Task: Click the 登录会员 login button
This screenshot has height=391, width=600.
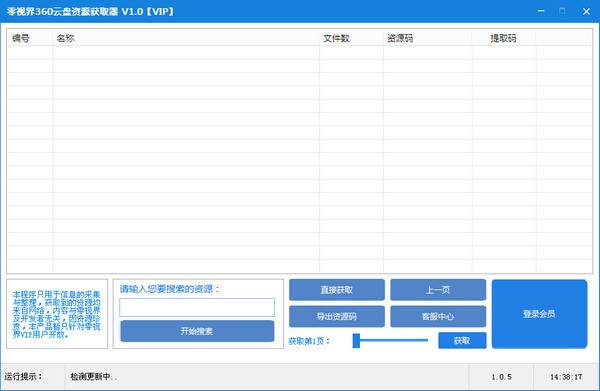Action: pos(539,314)
